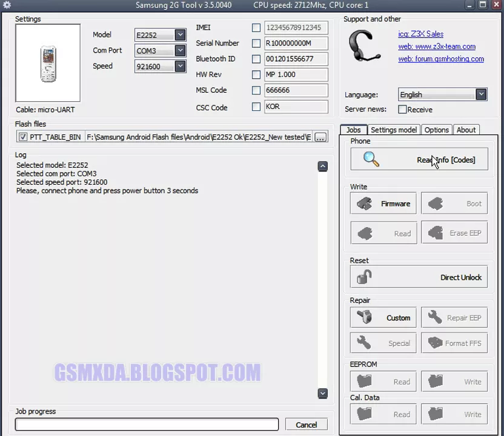This screenshot has width=504, height=436.
Task: Click the Serial Number input field
Action: [296, 43]
